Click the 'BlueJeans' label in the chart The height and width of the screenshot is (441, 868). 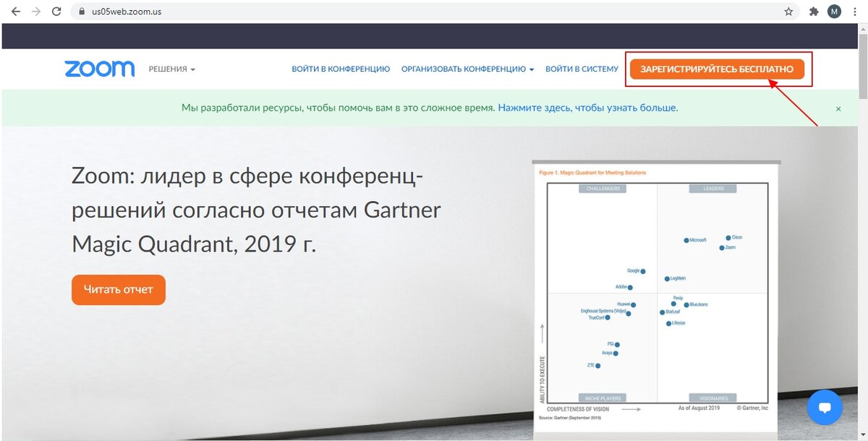click(699, 305)
